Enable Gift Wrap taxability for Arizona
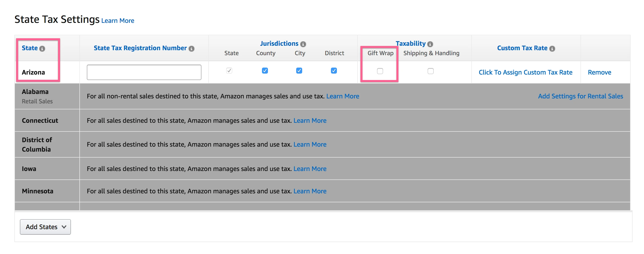This screenshot has width=644, height=254. (380, 71)
